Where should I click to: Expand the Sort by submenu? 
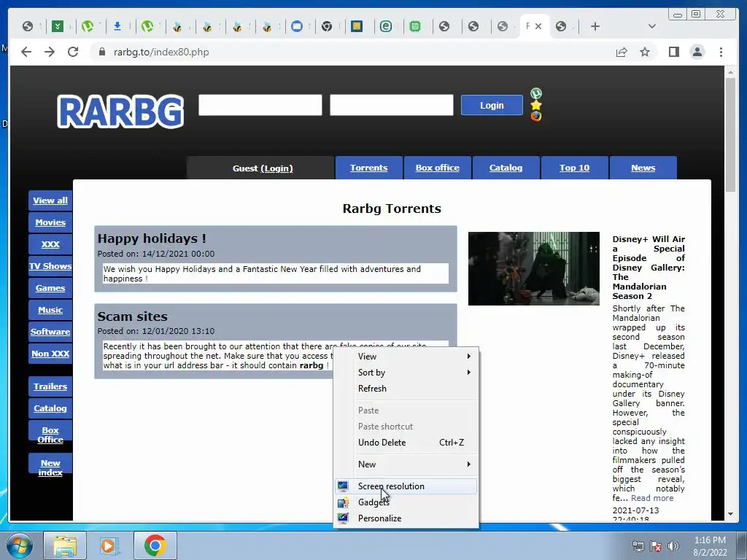click(x=406, y=373)
